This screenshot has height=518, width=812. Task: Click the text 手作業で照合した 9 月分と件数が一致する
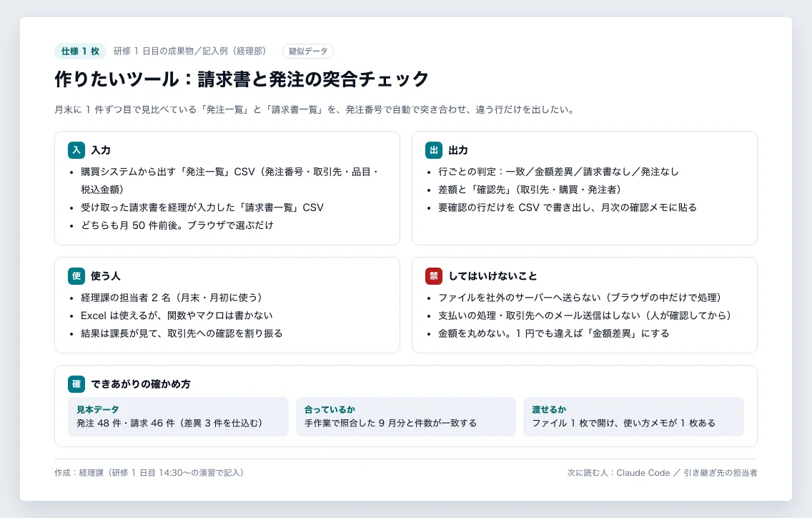(390, 423)
